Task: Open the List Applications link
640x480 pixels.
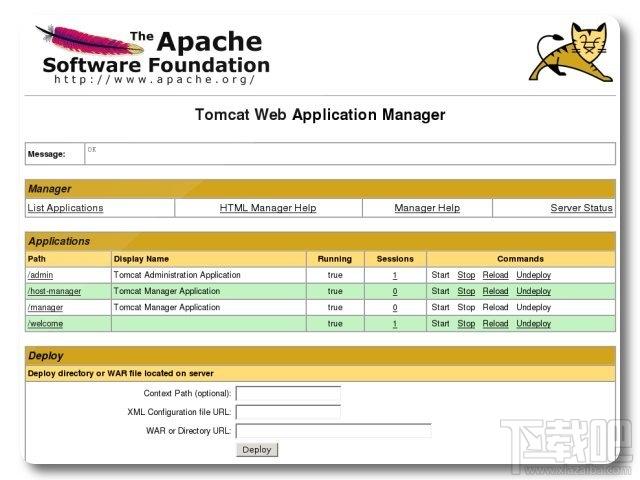Action: point(65,208)
